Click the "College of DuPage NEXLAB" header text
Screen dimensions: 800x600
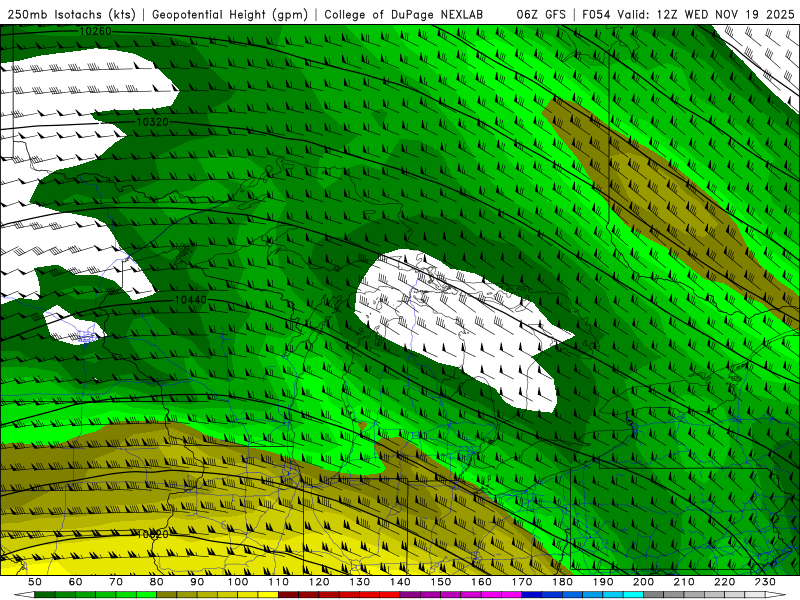404,15
